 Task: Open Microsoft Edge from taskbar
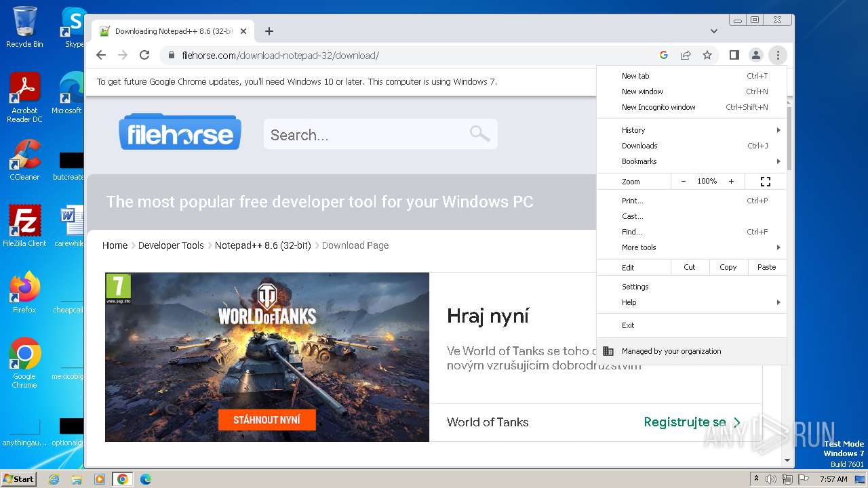click(146, 479)
